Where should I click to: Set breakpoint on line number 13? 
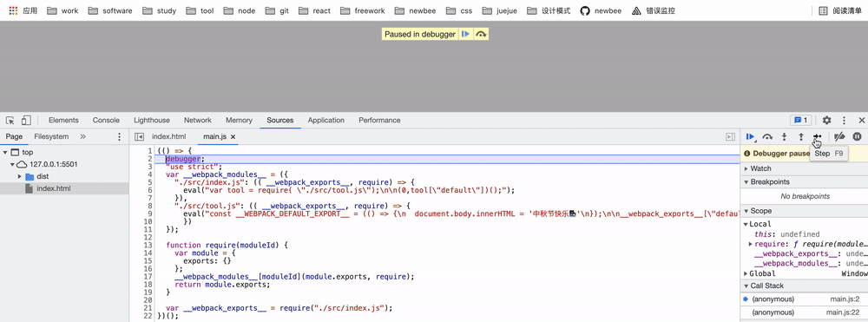click(148, 245)
